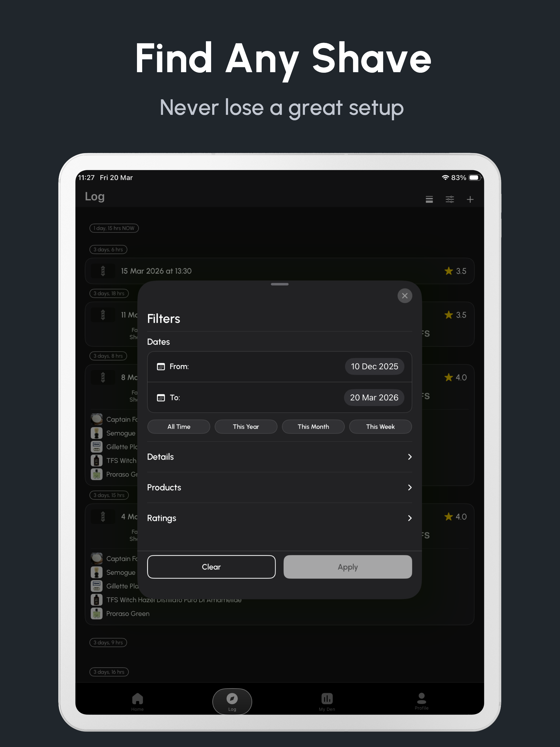Select the All Time date preset

(179, 427)
